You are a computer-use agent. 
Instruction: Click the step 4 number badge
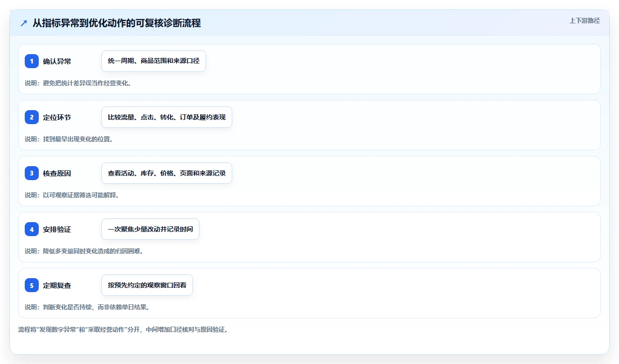[x=32, y=229]
